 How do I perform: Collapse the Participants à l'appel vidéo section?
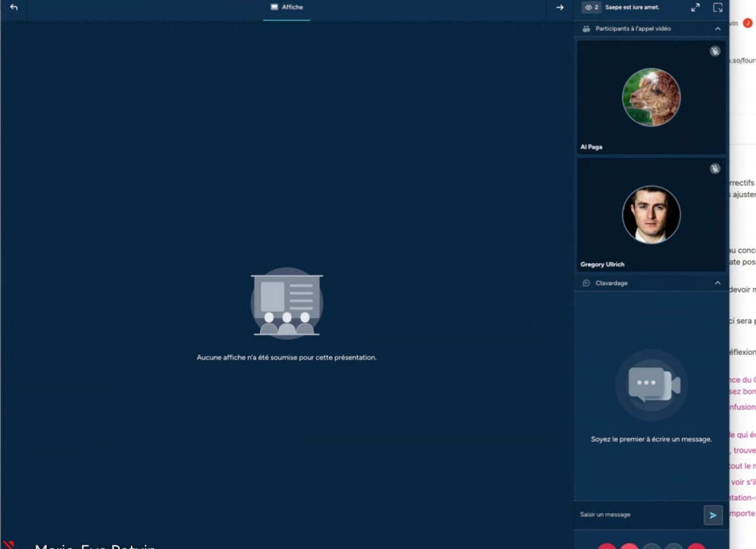717,29
